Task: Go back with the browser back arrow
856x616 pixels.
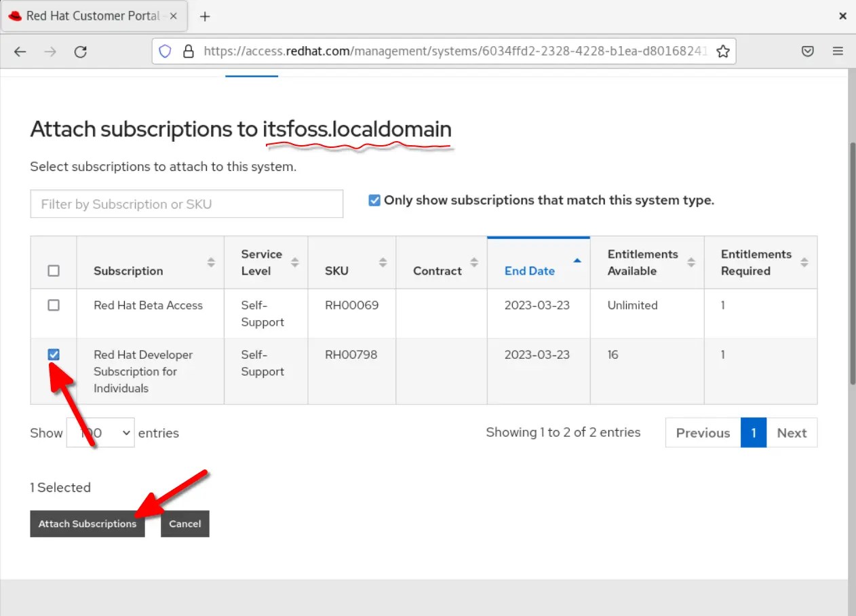Action: pos(20,52)
